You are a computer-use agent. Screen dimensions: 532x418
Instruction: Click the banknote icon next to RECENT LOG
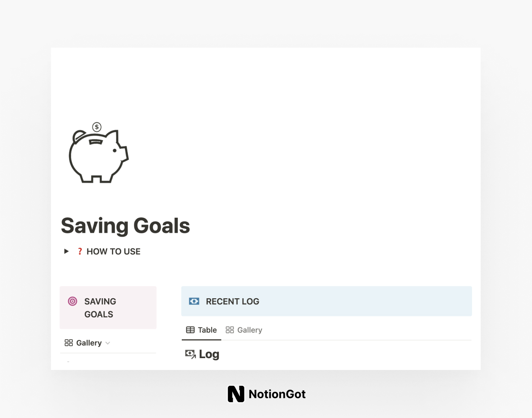[194, 301]
